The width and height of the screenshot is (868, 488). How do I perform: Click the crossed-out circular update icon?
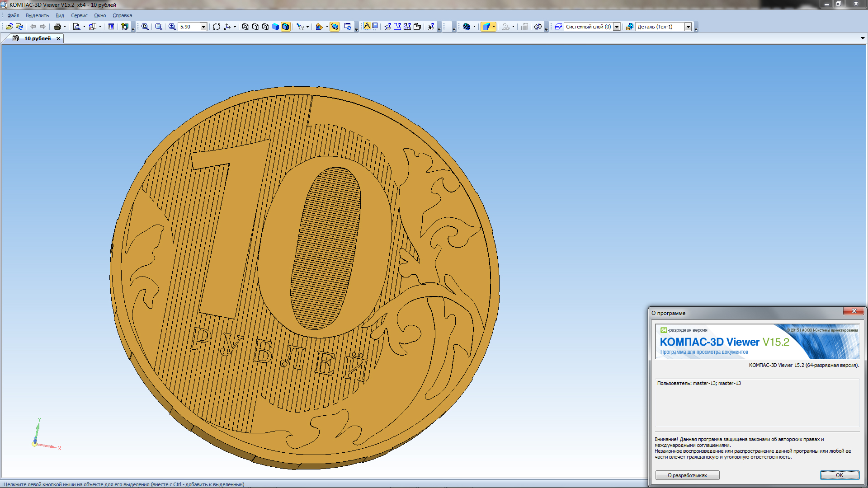coord(538,27)
